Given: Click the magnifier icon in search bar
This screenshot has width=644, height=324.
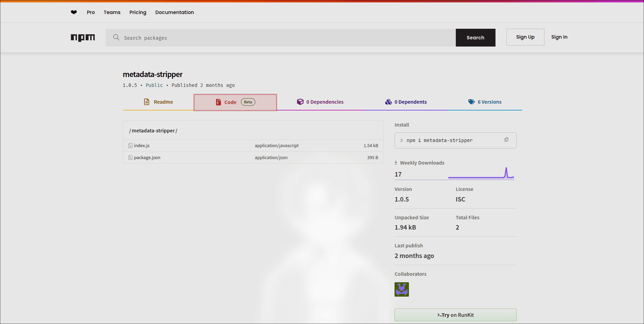Looking at the screenshot, I should point(116,37).
